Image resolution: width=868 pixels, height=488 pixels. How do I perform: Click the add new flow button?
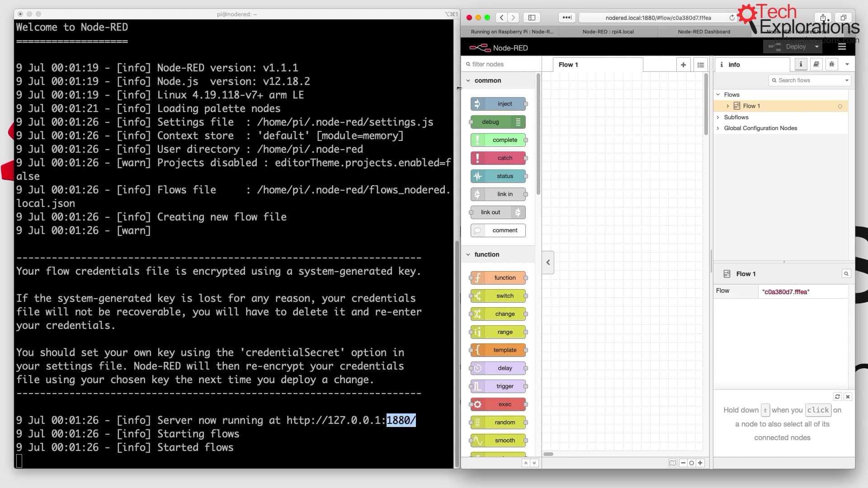point(683,64)
